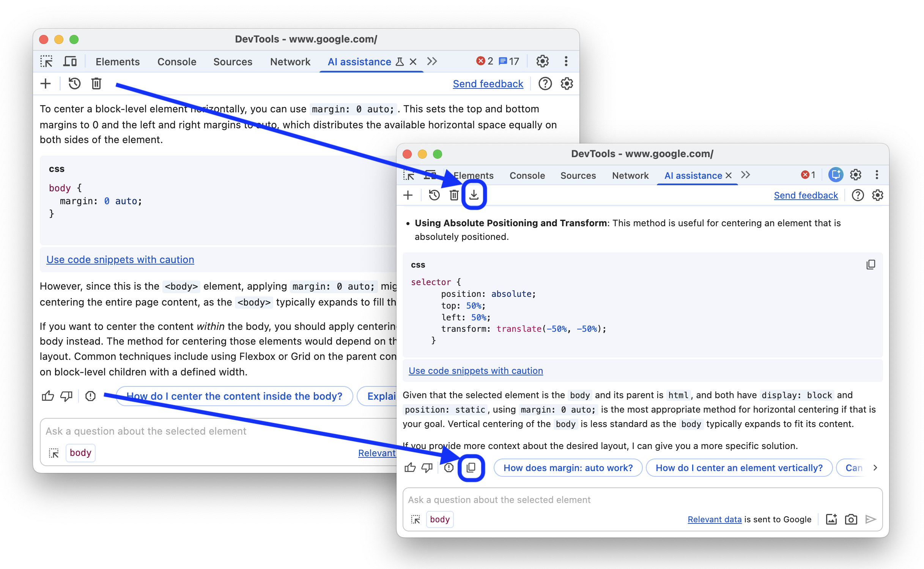924x569 pixels.
Task: Take a screenshot with the camera icon
Action: coord(851,519)
